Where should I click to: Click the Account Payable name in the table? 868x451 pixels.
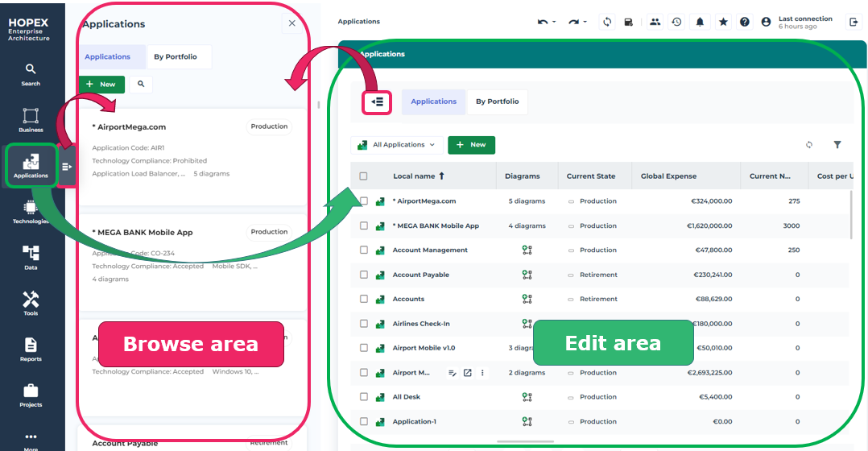(x=420, y=275)
